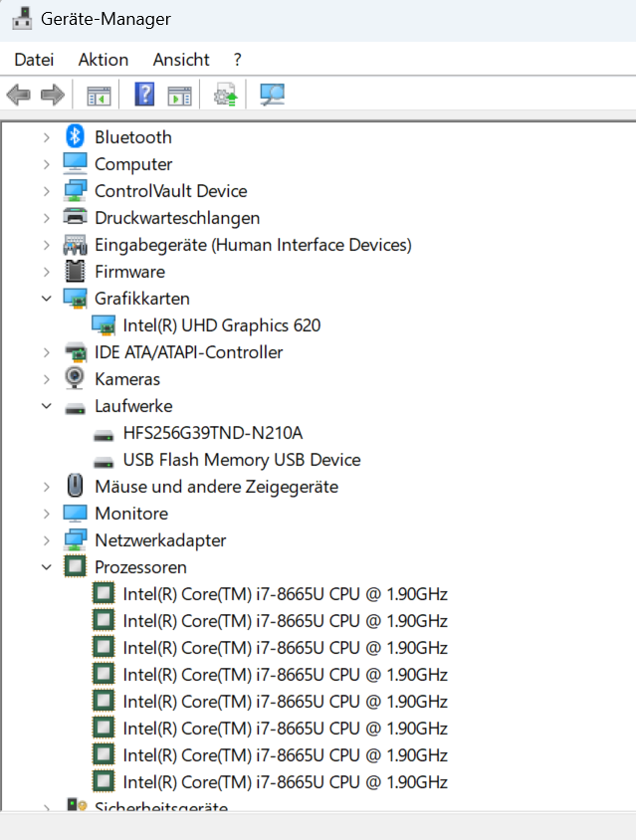Click the Prozessoren category icon
Image resolution: width=636 pixels, height=840 pixels.
tap(75, 566)
